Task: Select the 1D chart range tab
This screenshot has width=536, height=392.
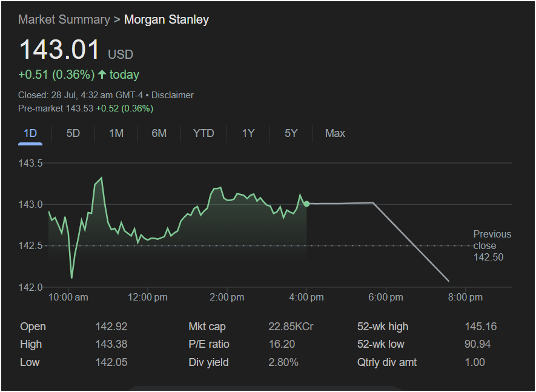Action: [30, 133]
